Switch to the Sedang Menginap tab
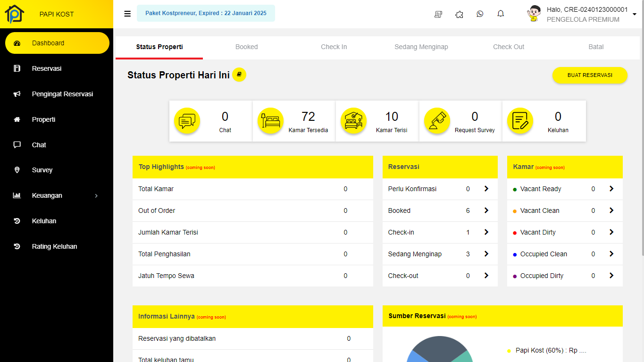Image resolution: width=644 pixels, height=362 pixels. point(421,47)
